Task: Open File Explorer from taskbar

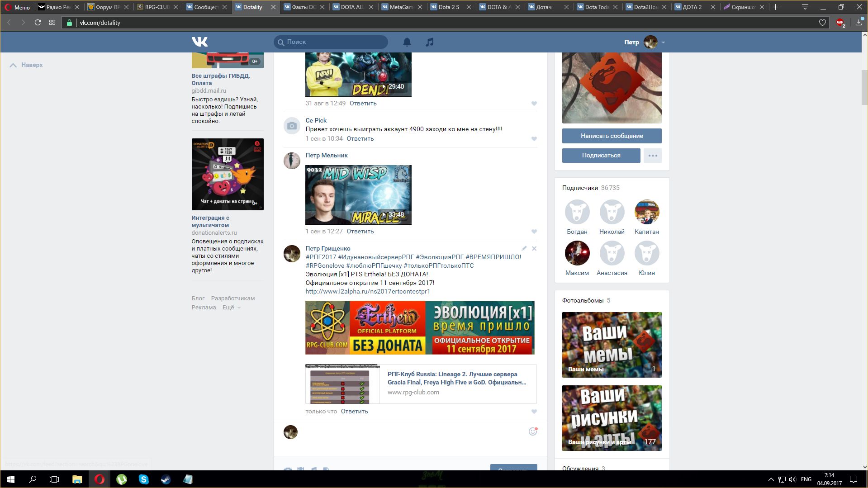Action: coord(77,479)
